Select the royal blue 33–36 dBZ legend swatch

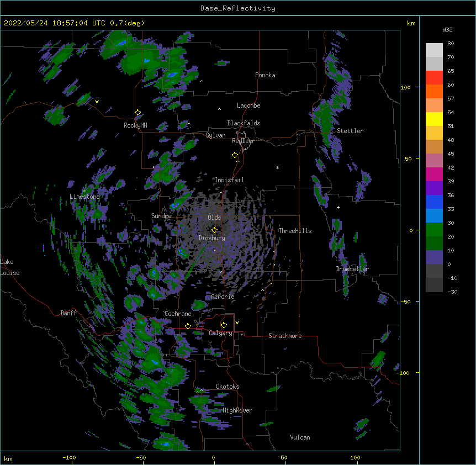[434, 202]
